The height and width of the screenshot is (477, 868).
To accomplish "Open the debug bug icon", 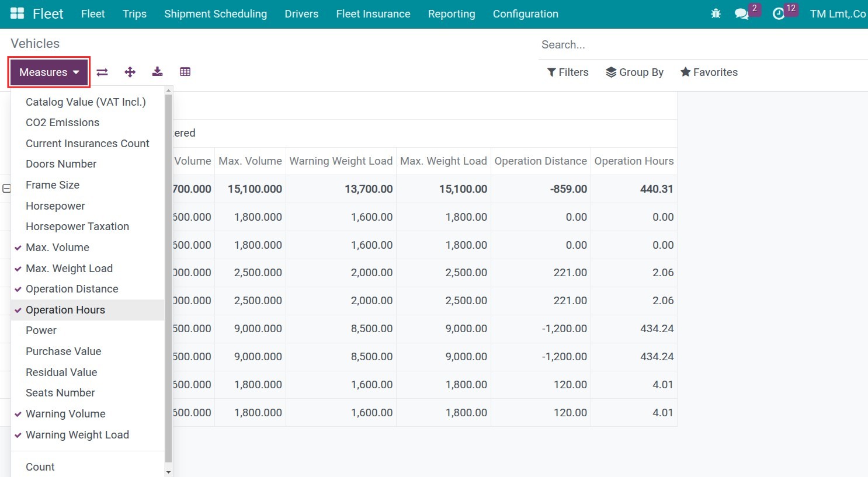I will pyautogui.click(x=716, y=13).
